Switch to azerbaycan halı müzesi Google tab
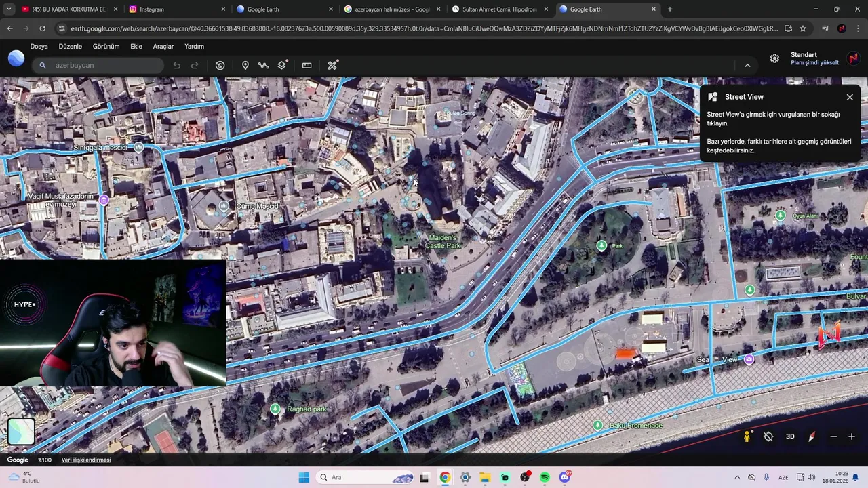The width and height of the screenshot is (868, 488). pyautogui.click(x=393, y=9)
